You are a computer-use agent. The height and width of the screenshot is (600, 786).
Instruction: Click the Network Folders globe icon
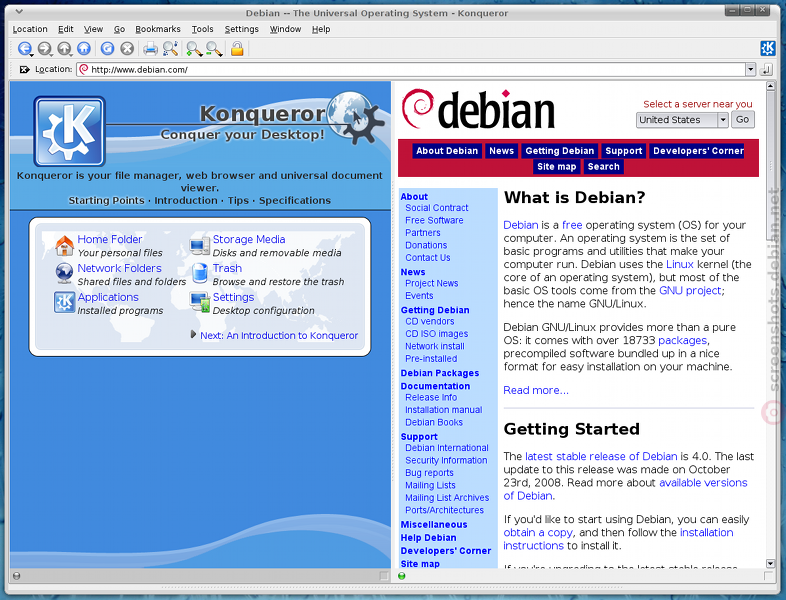(64, 274)
